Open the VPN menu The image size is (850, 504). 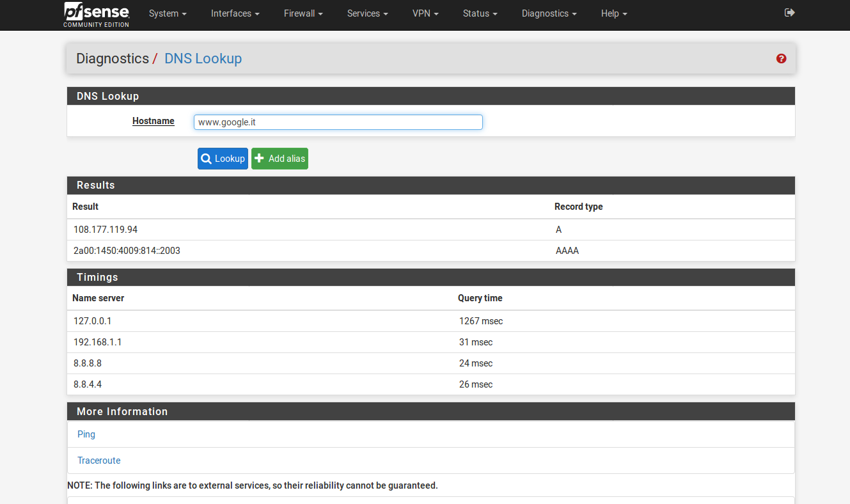(x=425, y=13)
